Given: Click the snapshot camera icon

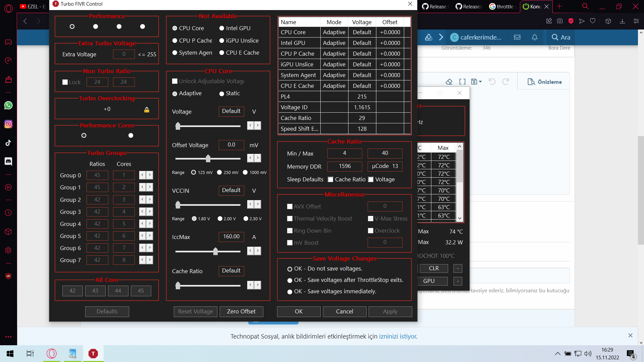Looking at the screenshot, I should pyautogui.click(x=560, y=21).
